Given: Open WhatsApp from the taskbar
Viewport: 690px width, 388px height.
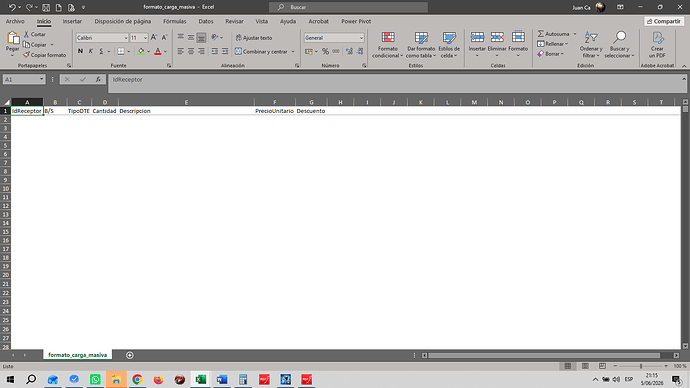Looking at the screenshot, I should [x=95, y=379].
